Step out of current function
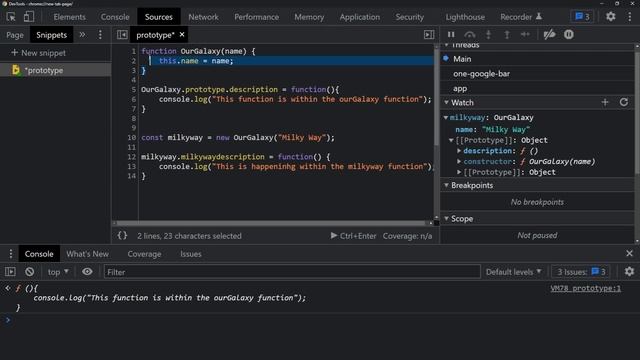640x360 pixels. 507,35
